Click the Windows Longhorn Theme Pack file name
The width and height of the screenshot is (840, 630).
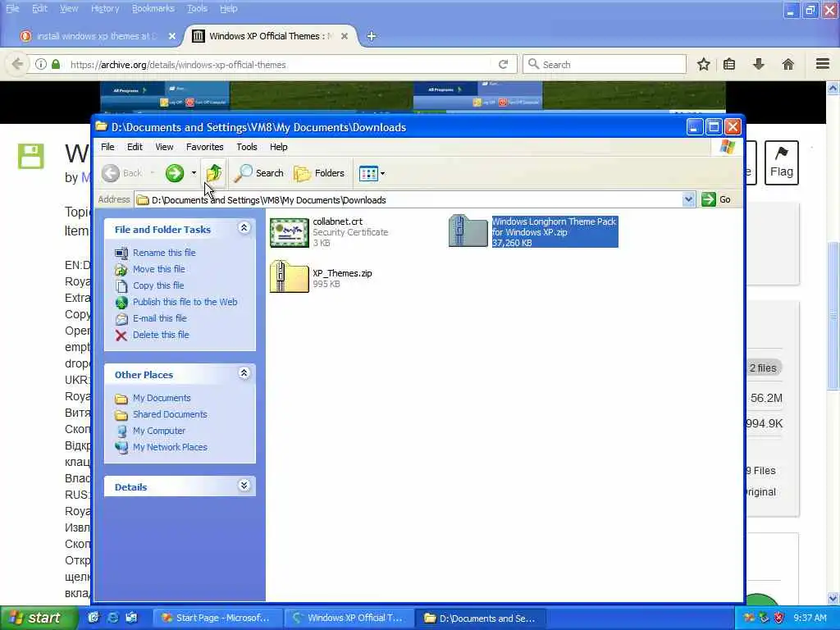coord(554,226)
